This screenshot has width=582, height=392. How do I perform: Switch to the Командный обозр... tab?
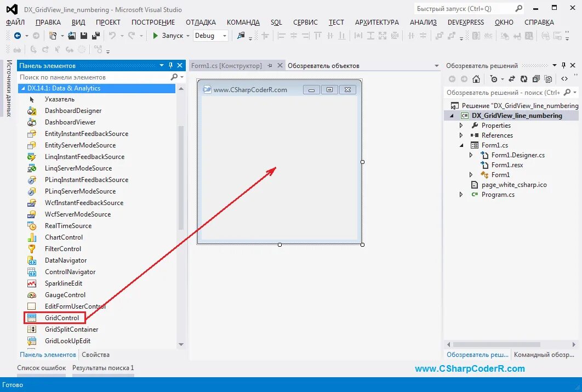(544, 355)
